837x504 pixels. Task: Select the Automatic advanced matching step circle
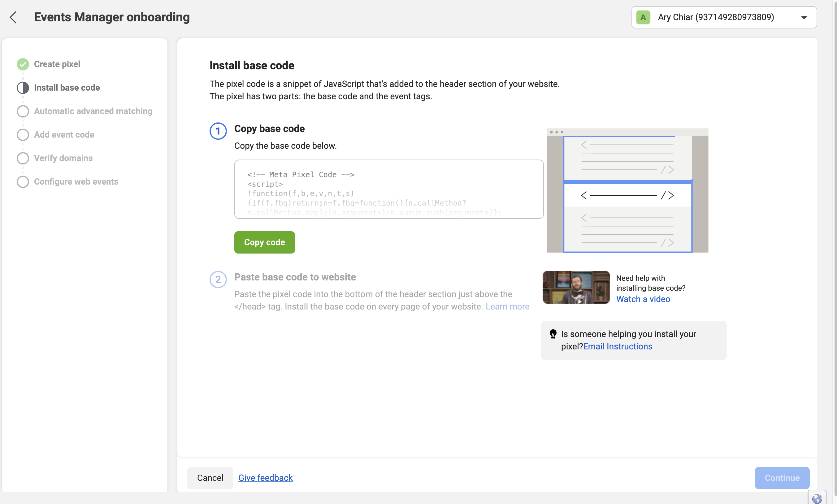click(x=23, y=111)
